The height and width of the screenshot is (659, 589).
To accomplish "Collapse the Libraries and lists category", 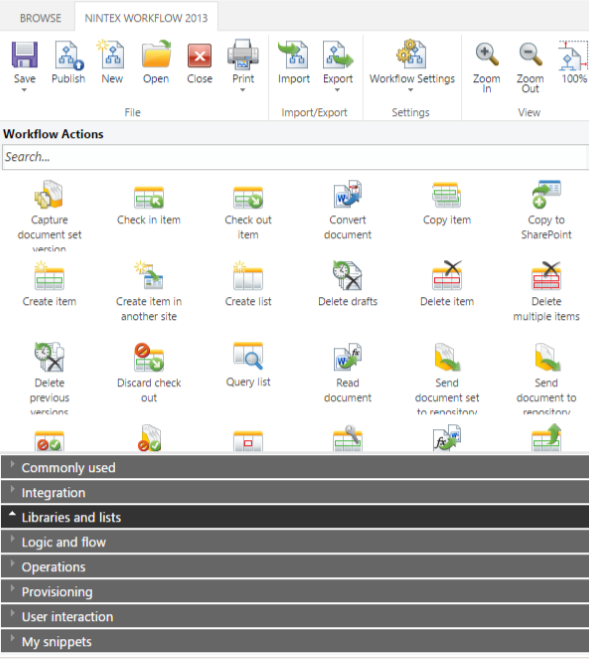I will click(295, 517).
